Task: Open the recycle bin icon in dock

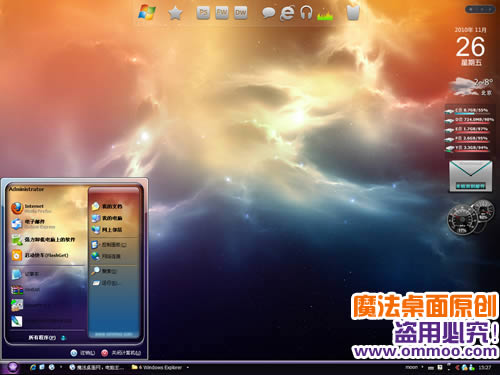Action: coord(353,13)
